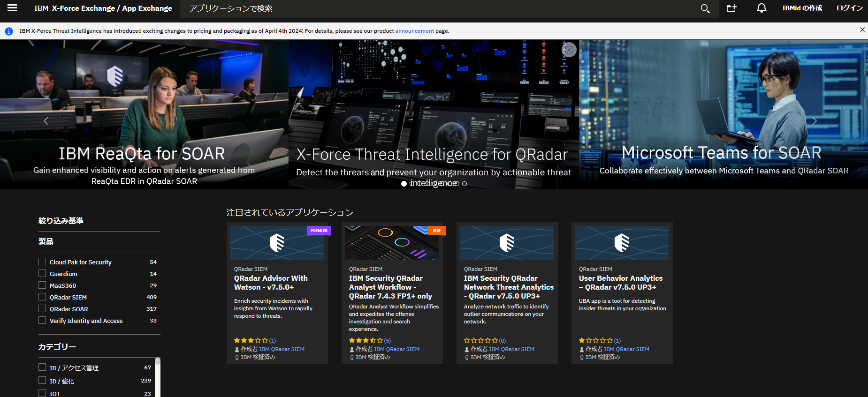Click the shield logo on User Behavior Analytics card
Image resolution: width=868 pixels, height=397 pixels.
click(x=622, y=243)
